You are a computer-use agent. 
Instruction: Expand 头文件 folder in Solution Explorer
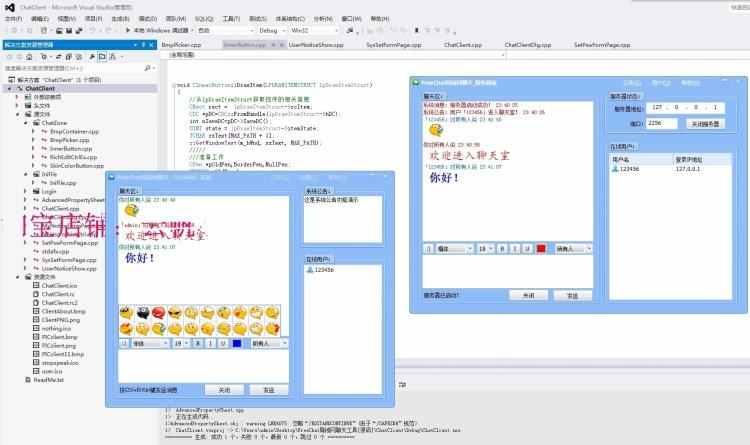pyautogui.click(x=18, y=106)
